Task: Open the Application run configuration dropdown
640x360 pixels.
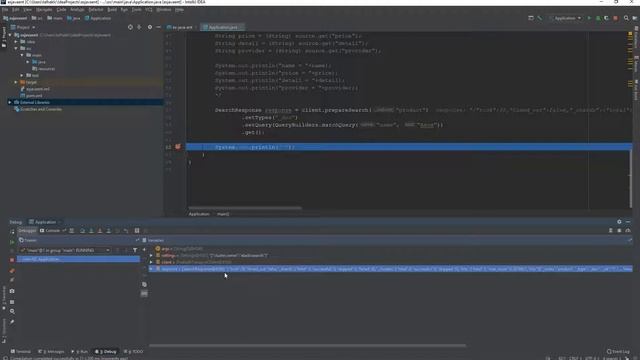Action: click(567, 18)
